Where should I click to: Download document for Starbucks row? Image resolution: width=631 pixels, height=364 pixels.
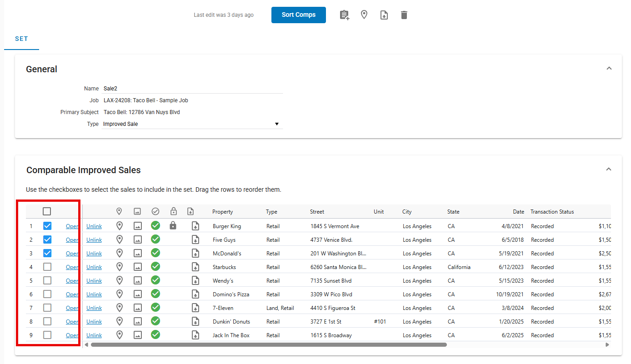click(x=195, y=267)
